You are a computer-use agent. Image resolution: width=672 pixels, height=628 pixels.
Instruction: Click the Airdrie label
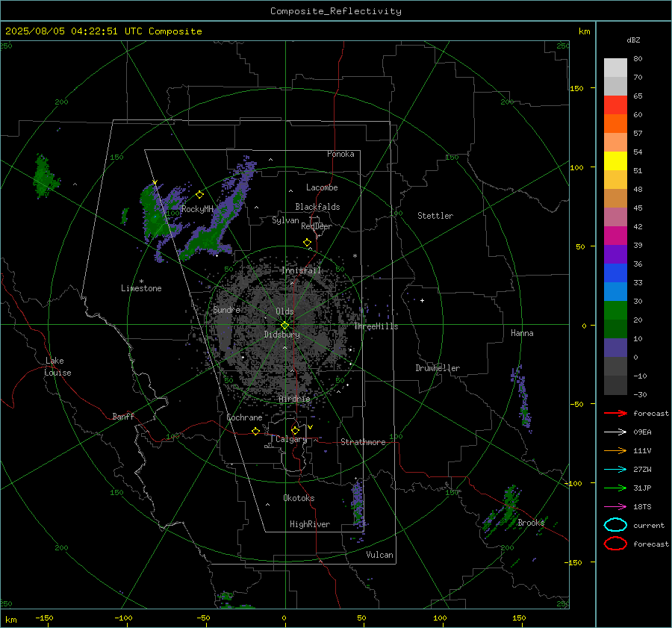coord(294,399)
